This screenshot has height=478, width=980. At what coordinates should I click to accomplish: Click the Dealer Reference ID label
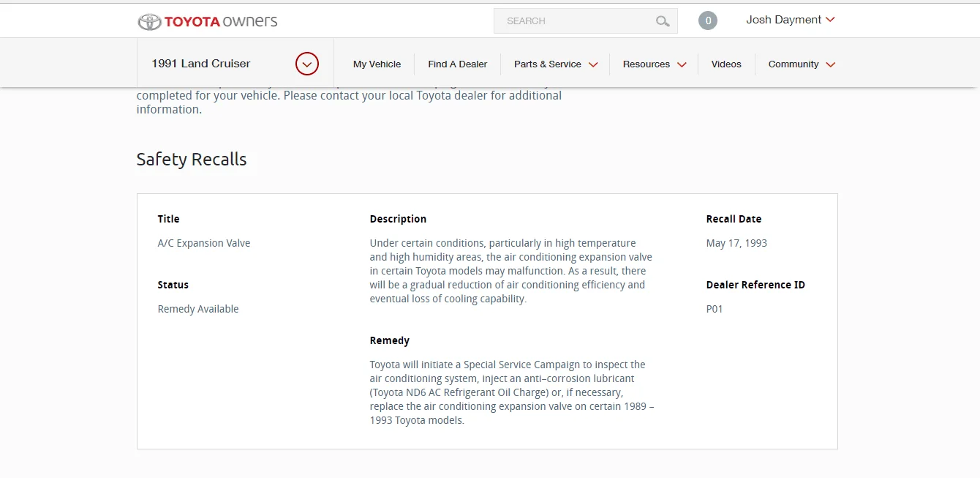755,285
